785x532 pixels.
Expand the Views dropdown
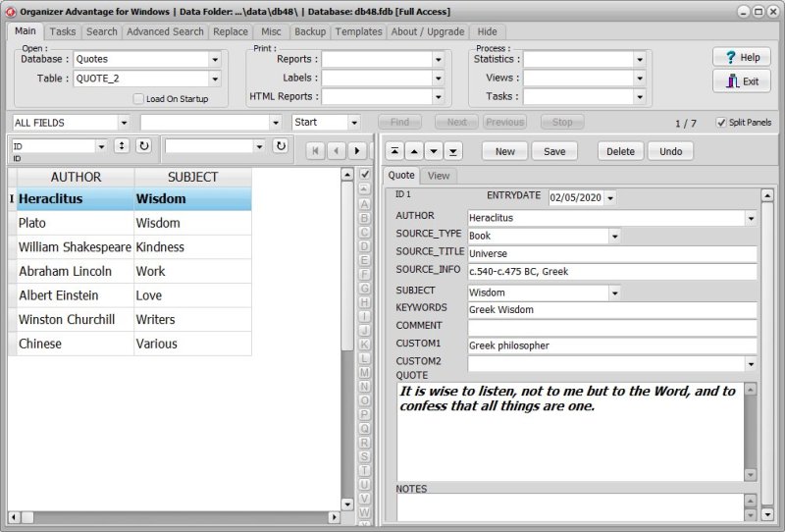click(640, 79)
